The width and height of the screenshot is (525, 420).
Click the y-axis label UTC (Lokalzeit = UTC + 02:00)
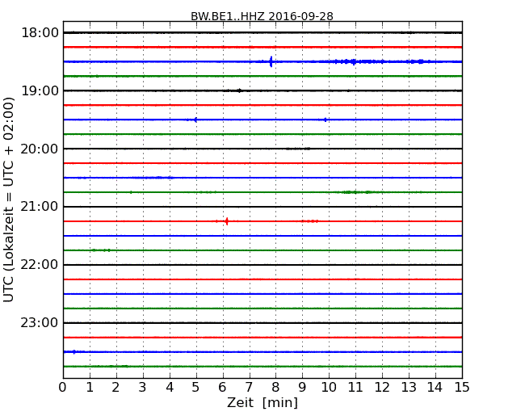click(x=9, y=199)
